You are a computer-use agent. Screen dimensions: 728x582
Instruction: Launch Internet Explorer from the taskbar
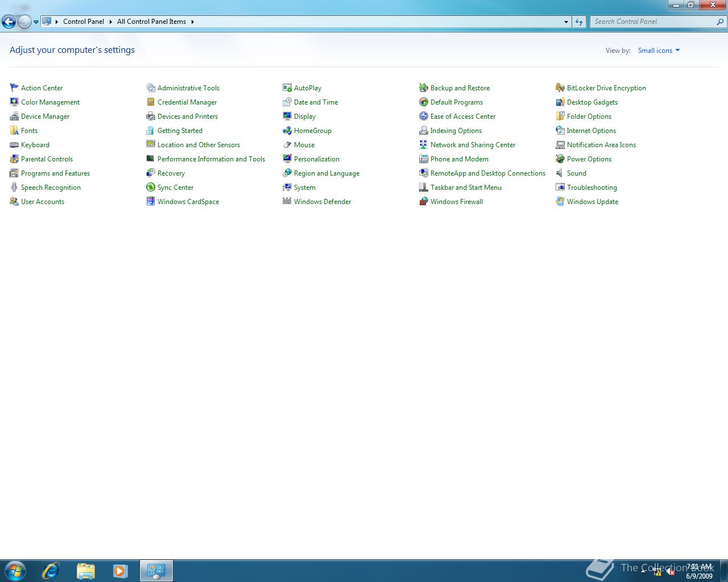[x=51, y=571]
